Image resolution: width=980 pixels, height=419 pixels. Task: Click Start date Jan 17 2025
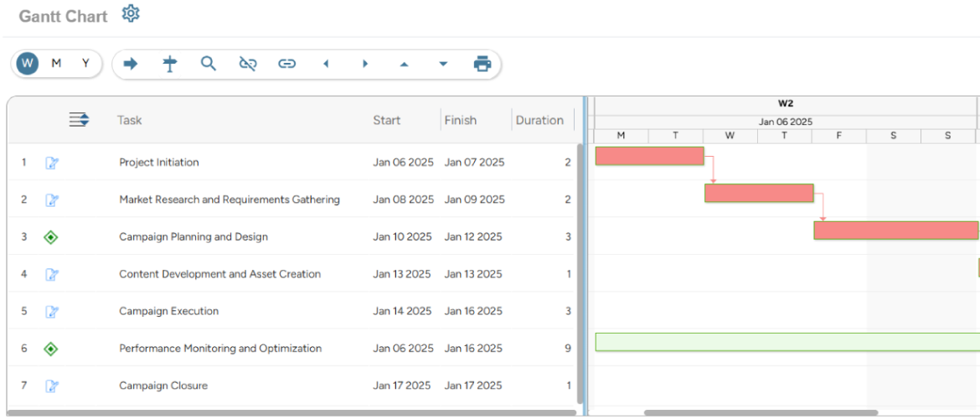coord(402,385)
